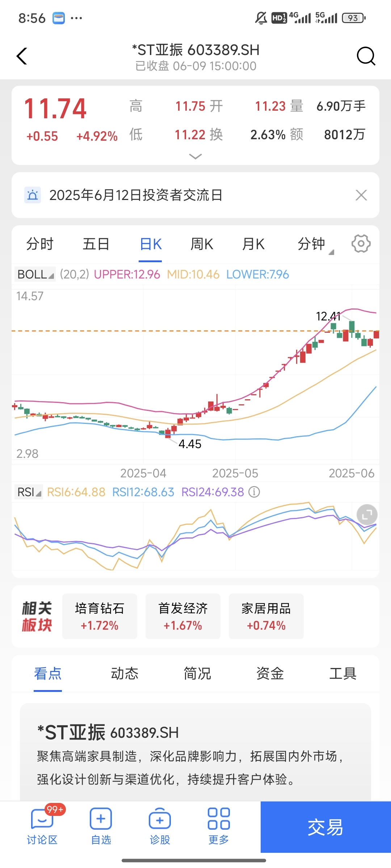
Task: Tap the muted notification bell icon
Action: coord(261,18)
